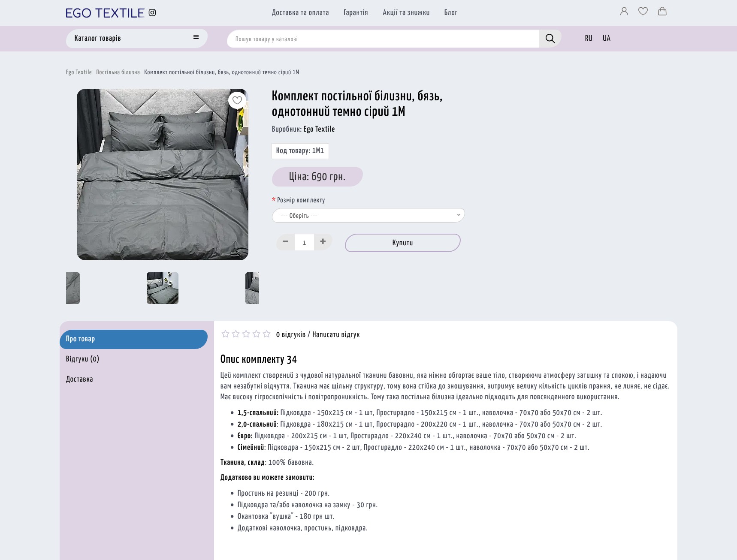Increase quantity with plus button
737x560 pixels.
tap(323, 242)
